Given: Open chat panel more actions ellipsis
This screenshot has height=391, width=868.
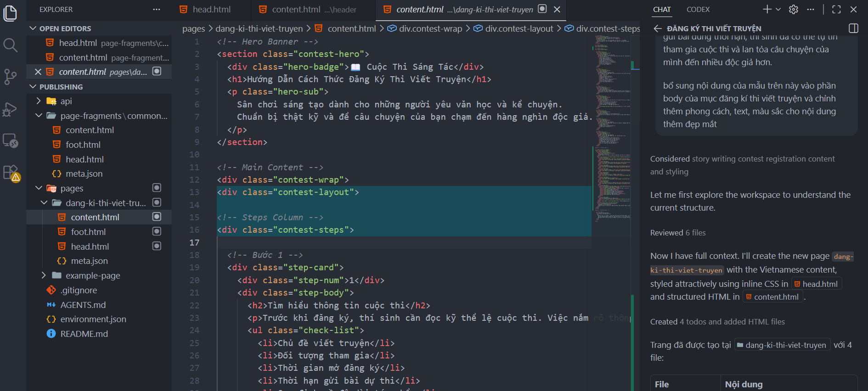Looking at the screenshot, I should 811,9.
